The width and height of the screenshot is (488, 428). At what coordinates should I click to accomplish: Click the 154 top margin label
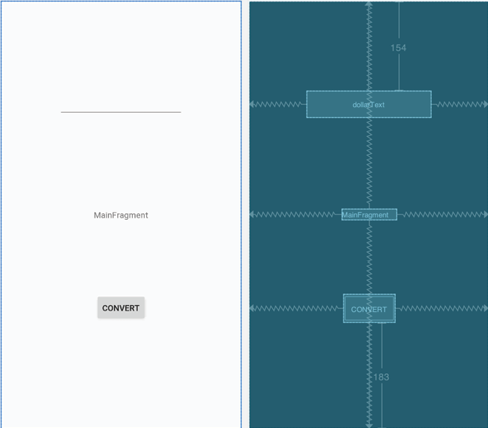pos(398,48)
